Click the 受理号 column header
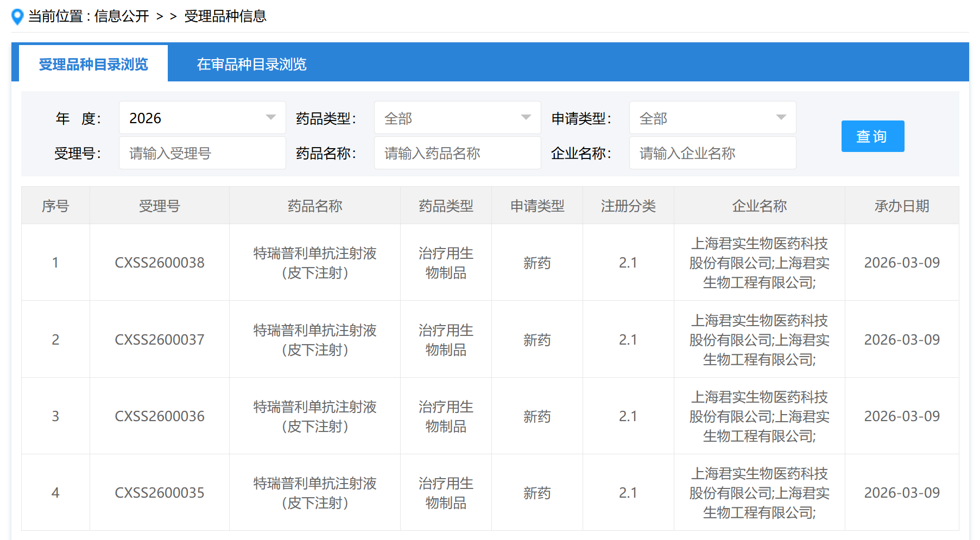 [x=160, y=206]
